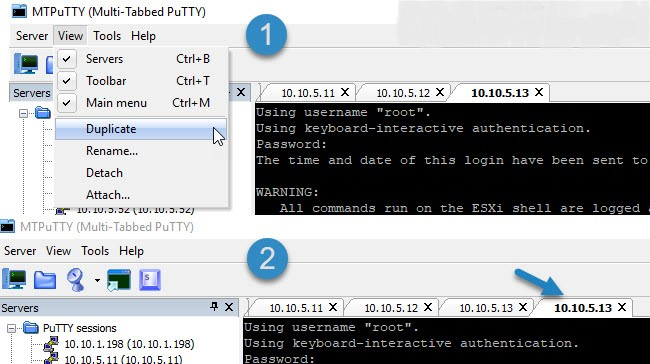The width and height of the screenshot is (650, 364).
Task: Click the WARNING: line in upper terminal
Action: click(287, 192)
